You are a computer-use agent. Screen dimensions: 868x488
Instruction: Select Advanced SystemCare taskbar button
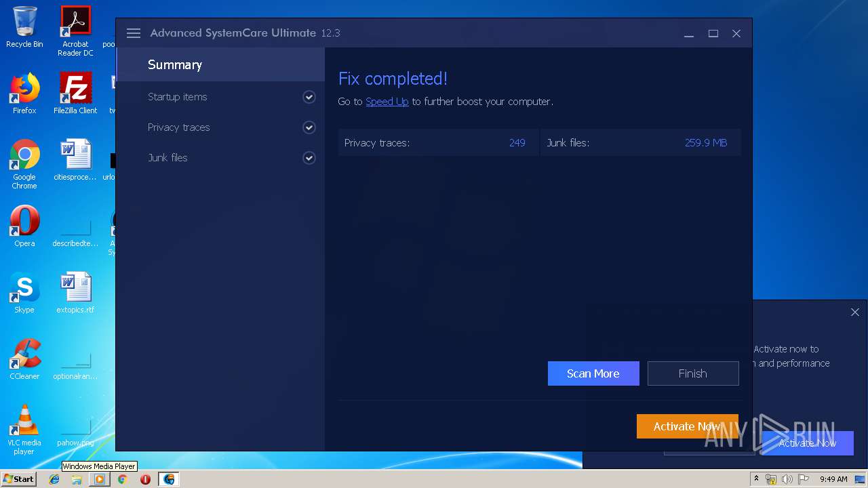pos(168,479)
